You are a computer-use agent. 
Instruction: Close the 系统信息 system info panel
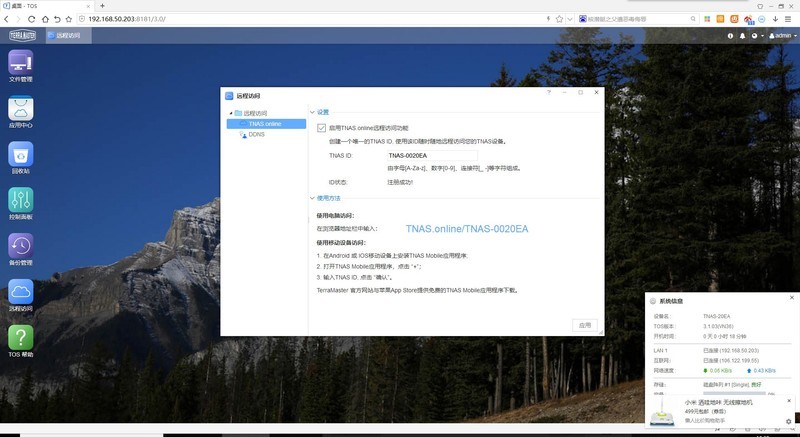click(x=792, y=297)
